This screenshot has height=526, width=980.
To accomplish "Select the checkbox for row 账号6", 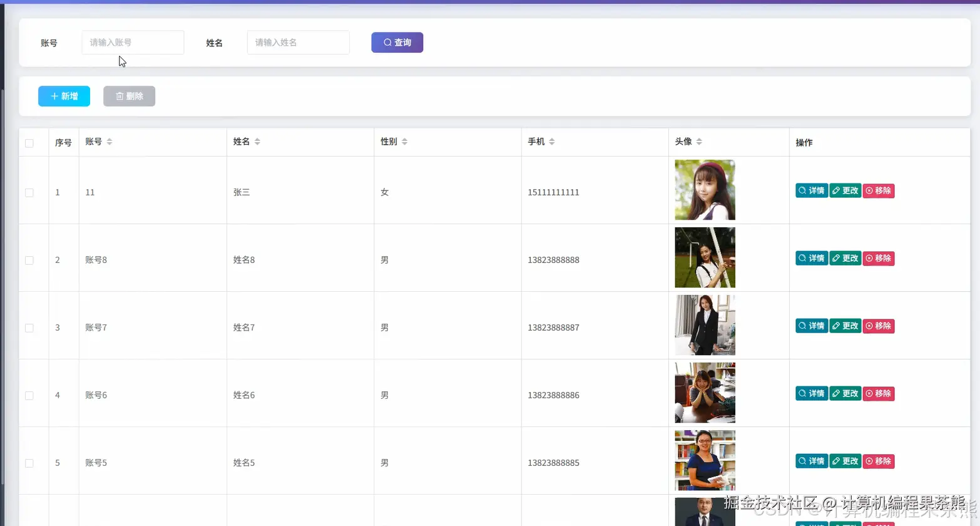I will 29,396.
